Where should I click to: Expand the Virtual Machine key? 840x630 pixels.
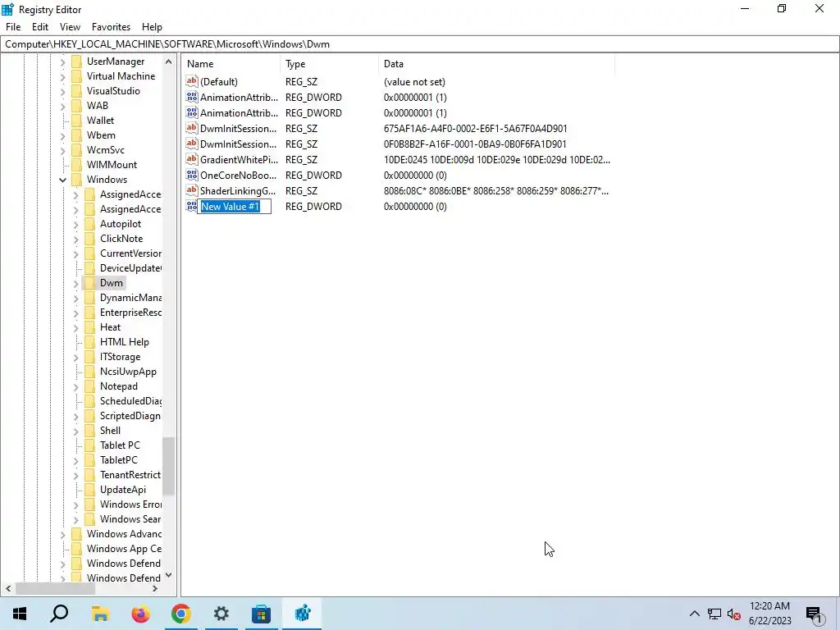tap(62, 77)
